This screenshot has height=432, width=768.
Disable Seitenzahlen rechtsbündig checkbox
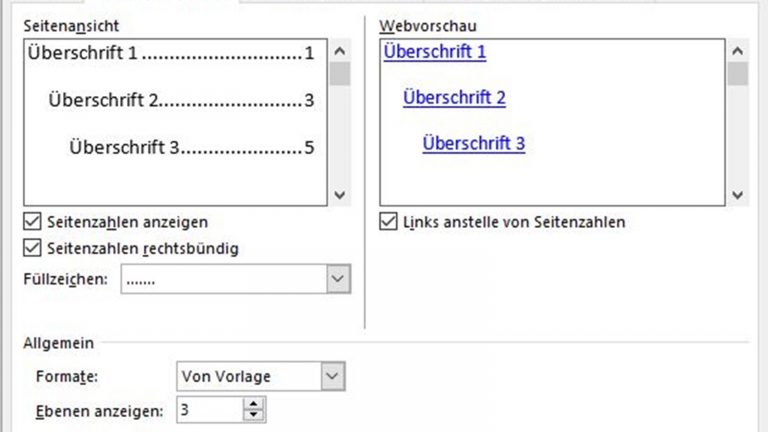point(33,248)
